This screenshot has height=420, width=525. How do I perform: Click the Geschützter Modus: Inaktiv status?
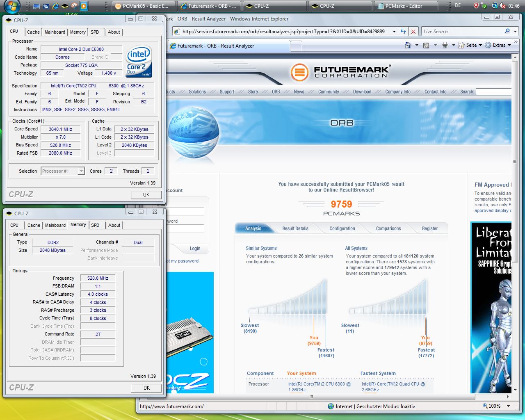386,406
